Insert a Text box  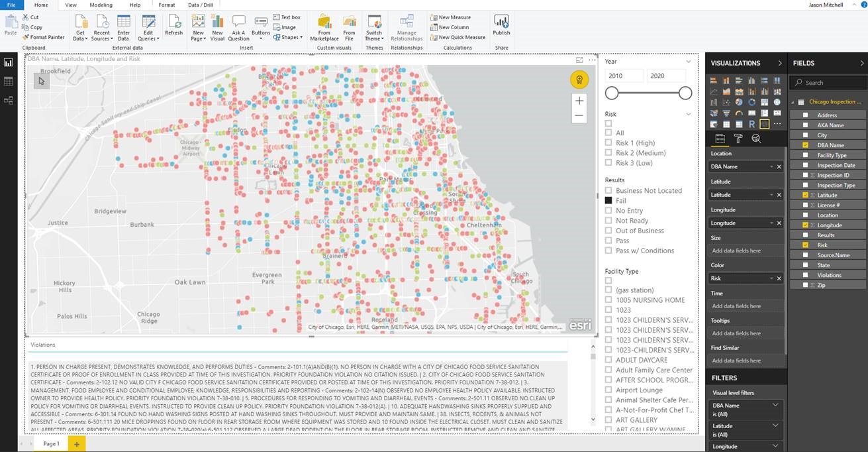pos(287,17)
